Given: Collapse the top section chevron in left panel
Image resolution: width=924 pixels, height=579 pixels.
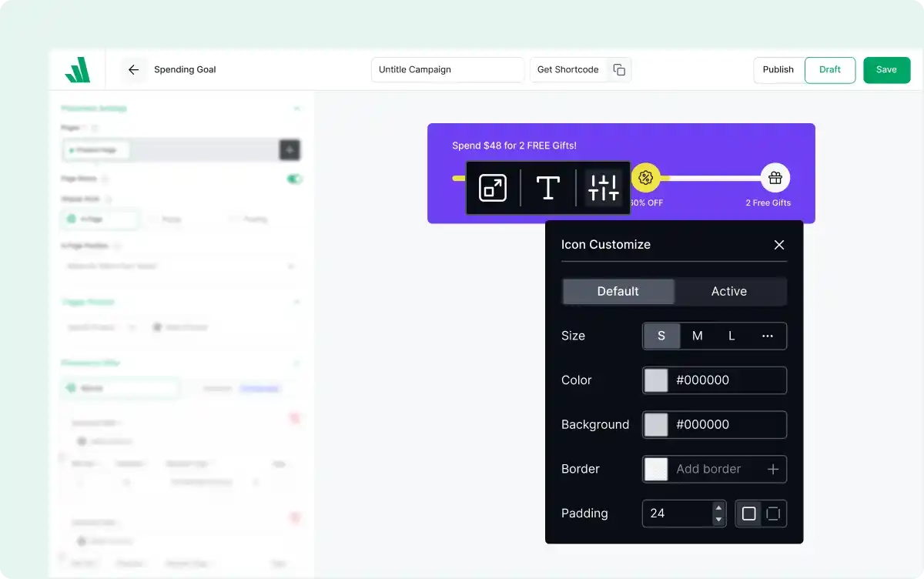Looking at the screenshot, I should point(296,109).
